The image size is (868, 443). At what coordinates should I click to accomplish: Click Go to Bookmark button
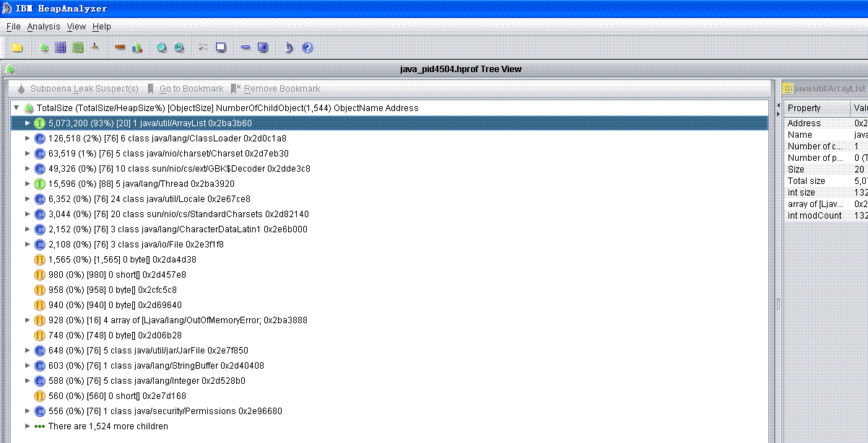186,89
